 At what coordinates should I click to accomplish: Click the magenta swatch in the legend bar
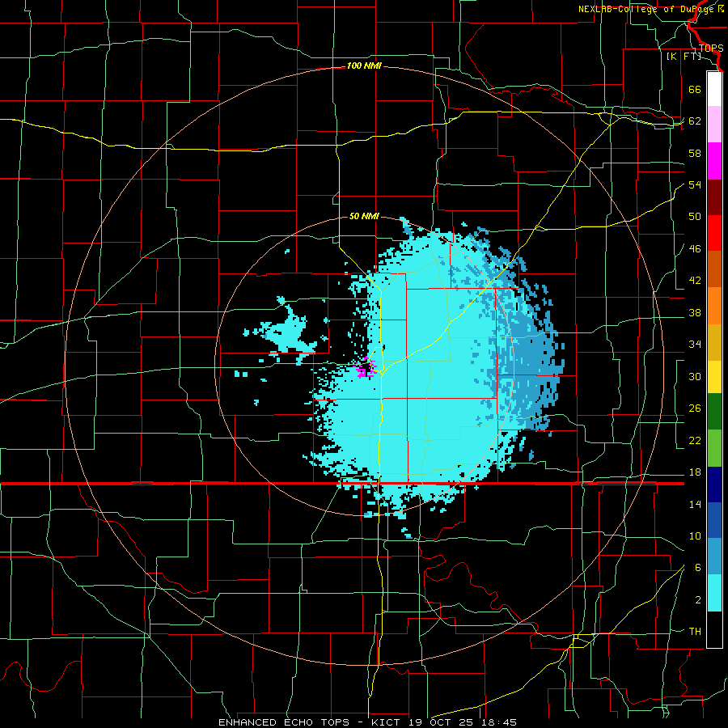[x=714, y=161]
